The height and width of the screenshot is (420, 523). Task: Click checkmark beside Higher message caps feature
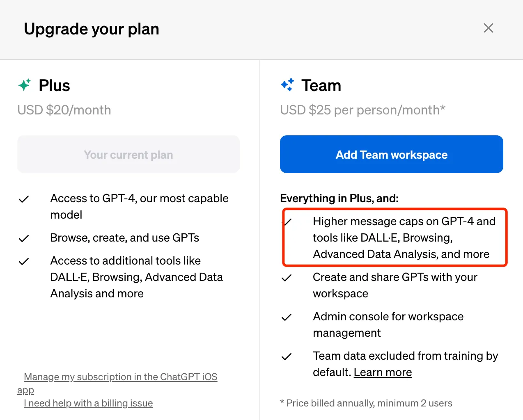(x=287, y=222)
